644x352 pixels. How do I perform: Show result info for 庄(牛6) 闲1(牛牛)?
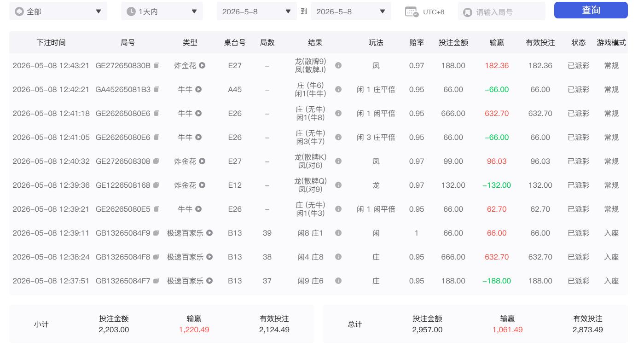(x=338, y=90)
